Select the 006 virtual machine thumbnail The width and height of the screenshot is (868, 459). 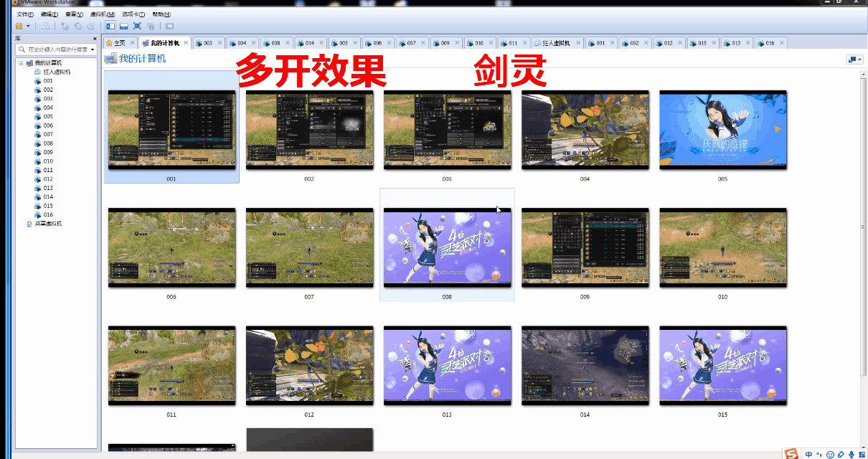[x=171, y=247]
